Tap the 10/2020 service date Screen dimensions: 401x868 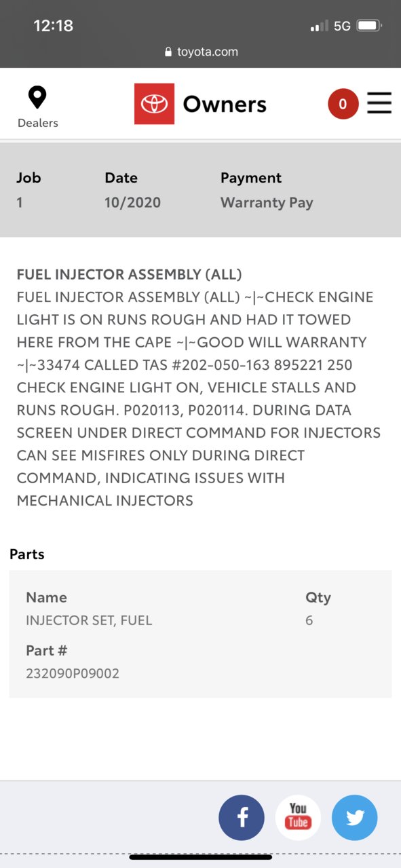(x=133, y=202)
